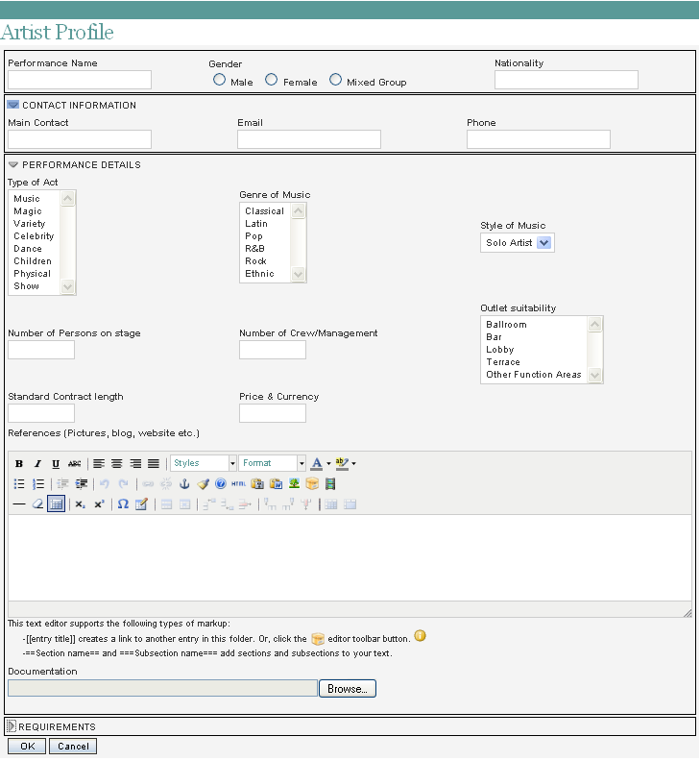Viewport: 700px width, 761px height.
Task: Select the Male gender option
Action: 219,80
